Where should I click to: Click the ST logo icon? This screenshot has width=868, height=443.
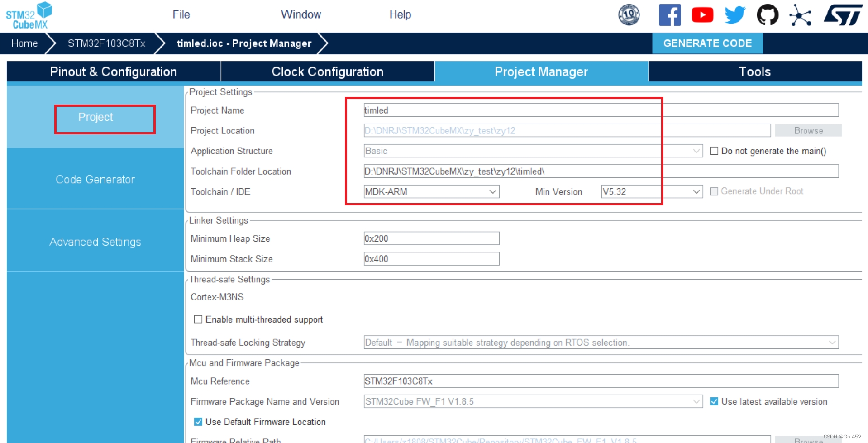(843, 15)
